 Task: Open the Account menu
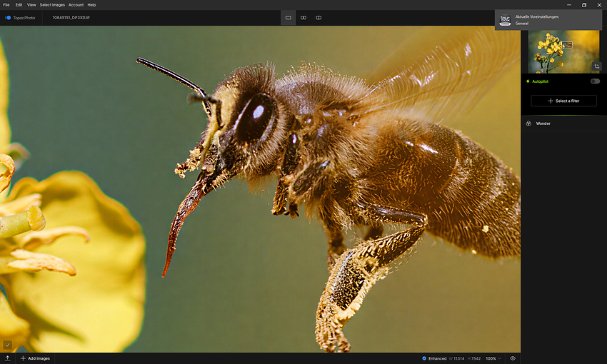point(76,5)
